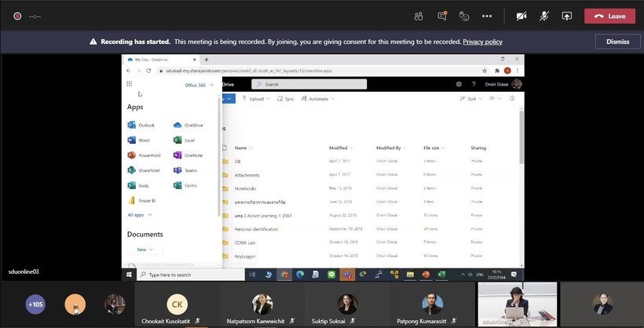Toggle the camera on
This screenshot has height=328, width=644.
[521, 16]
